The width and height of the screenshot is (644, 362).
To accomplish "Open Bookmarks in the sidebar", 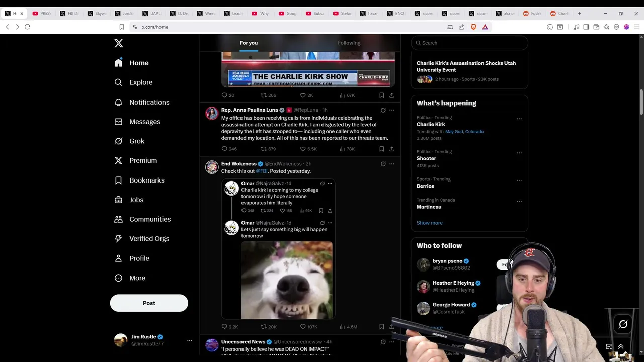I will tap(139, 180).
